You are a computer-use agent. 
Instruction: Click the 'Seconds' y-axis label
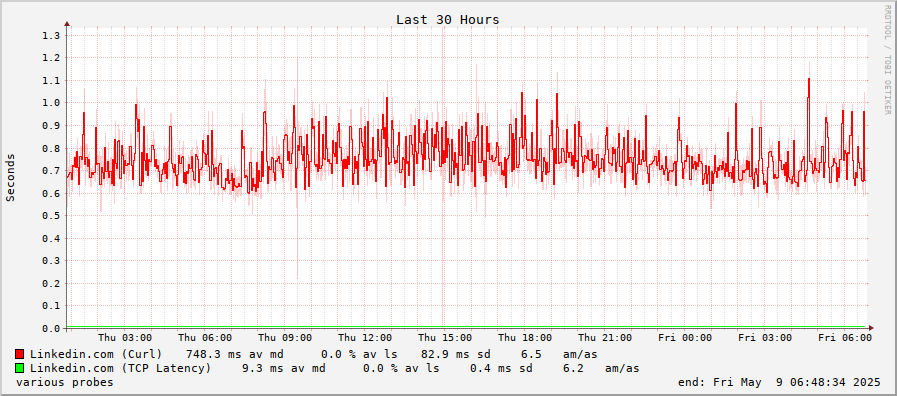(11, 177)
